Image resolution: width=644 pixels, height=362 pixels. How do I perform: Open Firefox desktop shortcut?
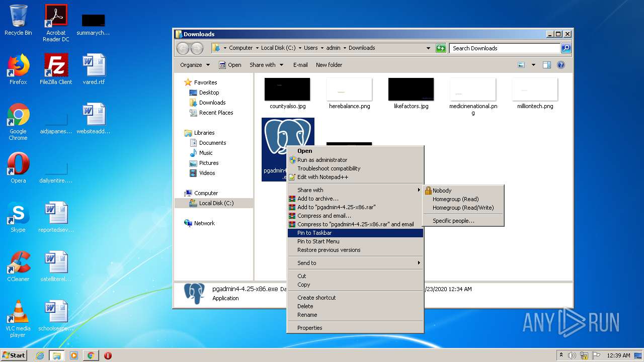[18, 69]
